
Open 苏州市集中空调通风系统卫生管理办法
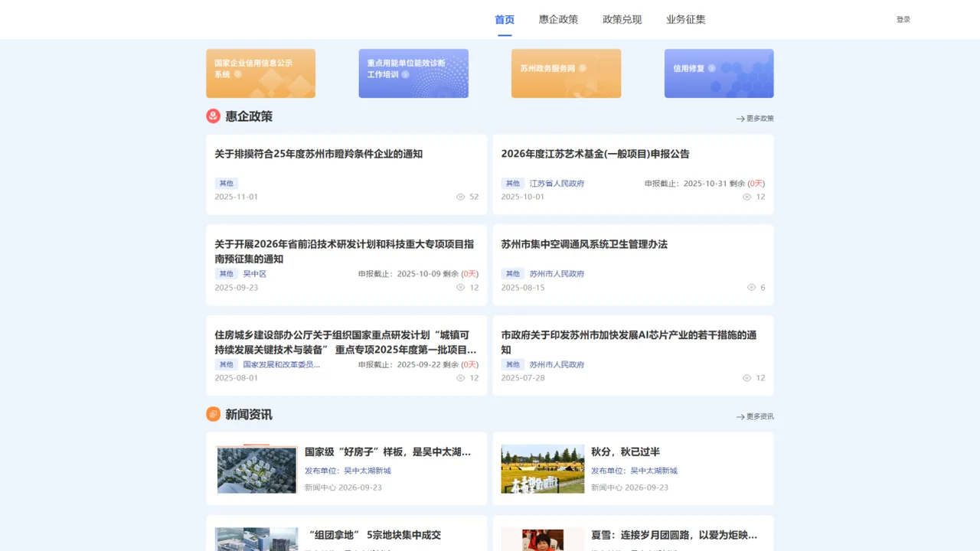point(584,244)
